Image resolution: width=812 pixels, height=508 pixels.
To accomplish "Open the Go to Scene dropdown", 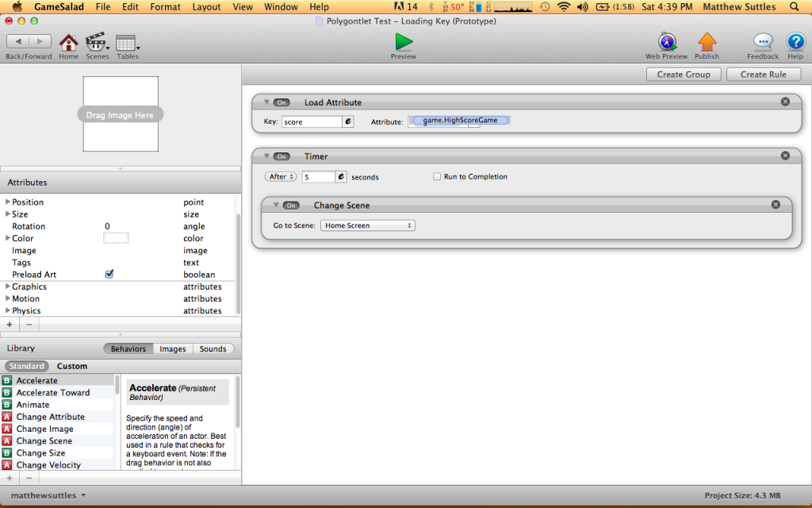I will (x=368, y=225).
